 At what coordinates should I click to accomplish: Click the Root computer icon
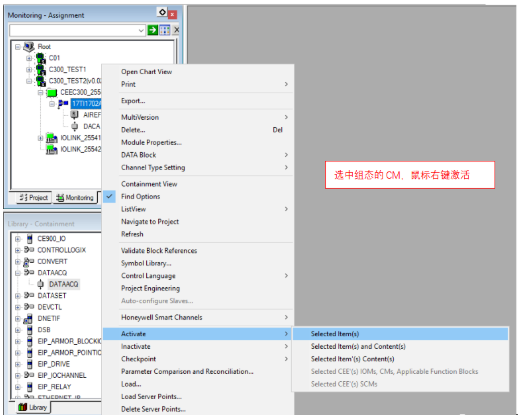coord(29,47)
